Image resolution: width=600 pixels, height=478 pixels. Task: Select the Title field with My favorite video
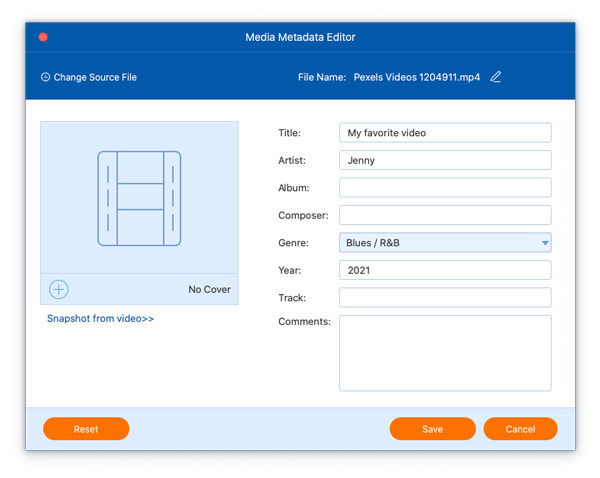445,132
